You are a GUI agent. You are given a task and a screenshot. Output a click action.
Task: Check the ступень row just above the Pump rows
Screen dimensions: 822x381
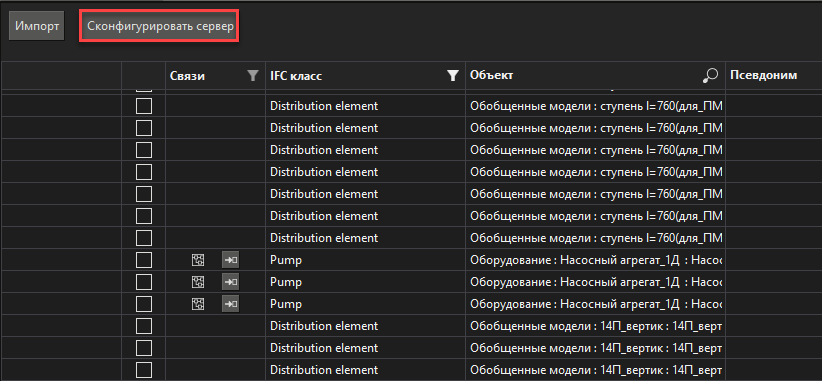[144, 238]
